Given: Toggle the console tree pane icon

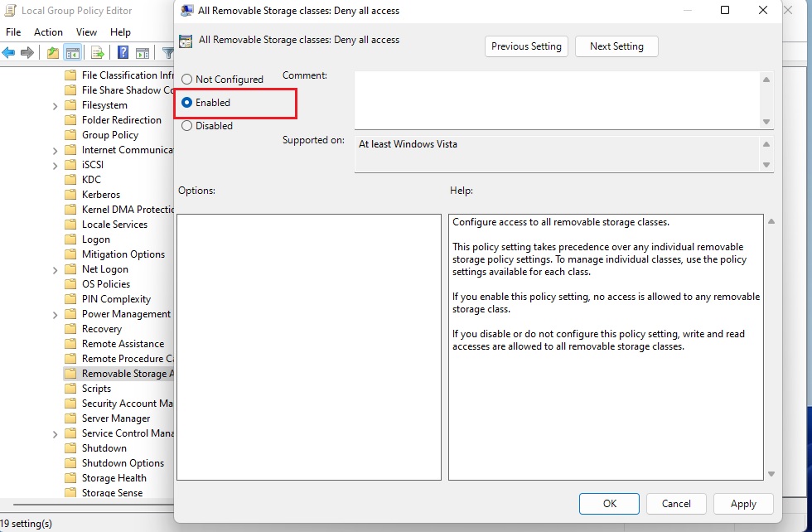Looking at the screenshot, I should [72, 52].
